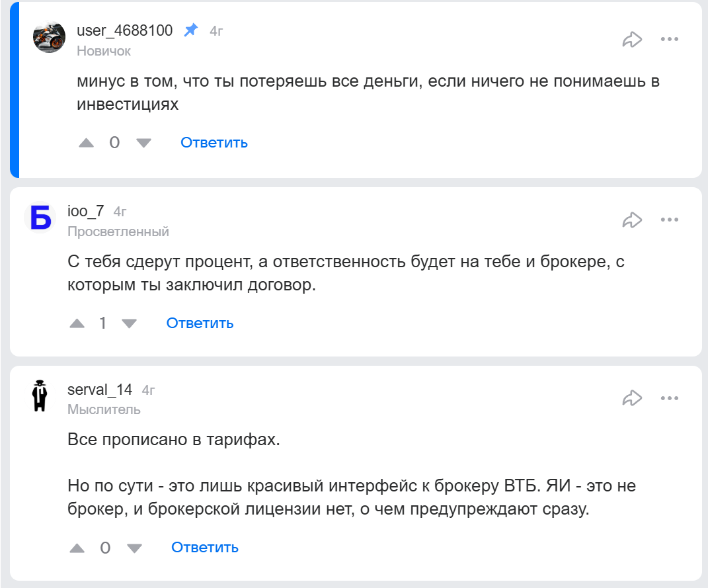The image size is (708, 588).
Task: Open the three-dot menu on serval_14's comment
Action: coord(671,398)
